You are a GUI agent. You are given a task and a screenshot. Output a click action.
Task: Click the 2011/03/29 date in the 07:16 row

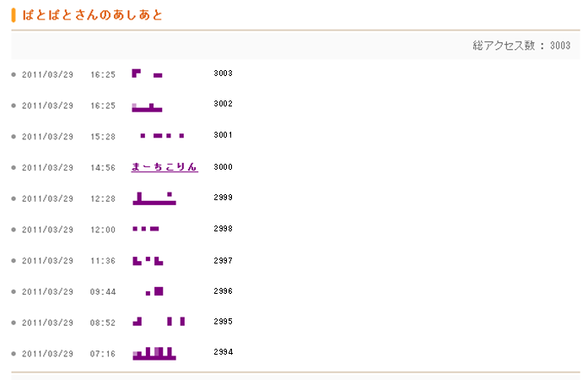pyautogui.click(x=47, y=354)
